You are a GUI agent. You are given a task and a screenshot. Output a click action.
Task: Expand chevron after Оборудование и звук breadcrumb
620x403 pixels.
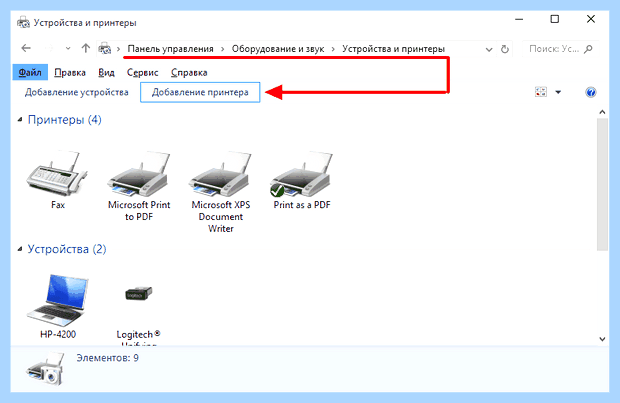(333, 49)
